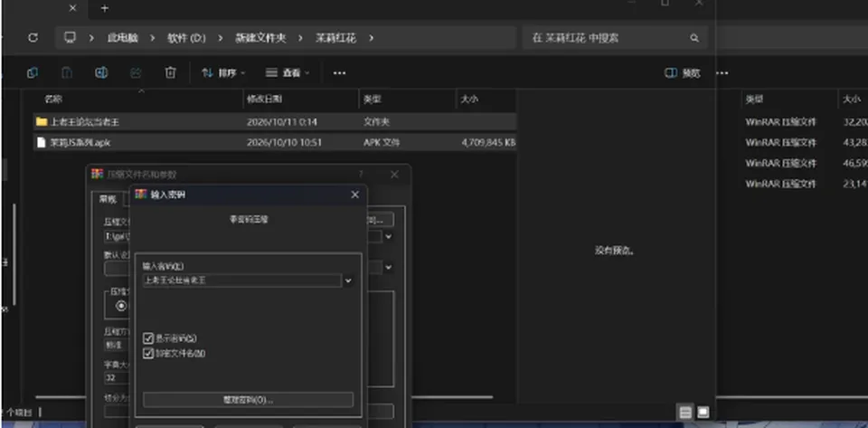Click the Rename icon in Explorer toolbar

tap(101, 72)
